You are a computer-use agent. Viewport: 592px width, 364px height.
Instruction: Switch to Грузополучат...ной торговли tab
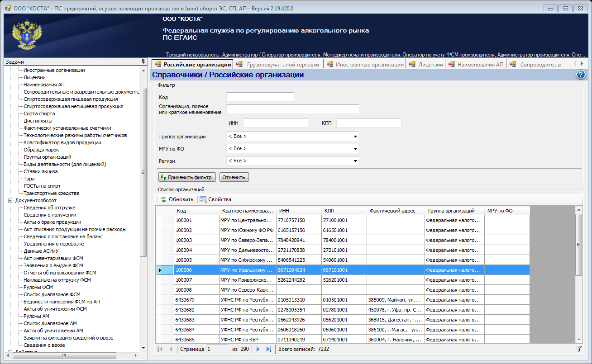pyautogui.click(x=278, y=65)
